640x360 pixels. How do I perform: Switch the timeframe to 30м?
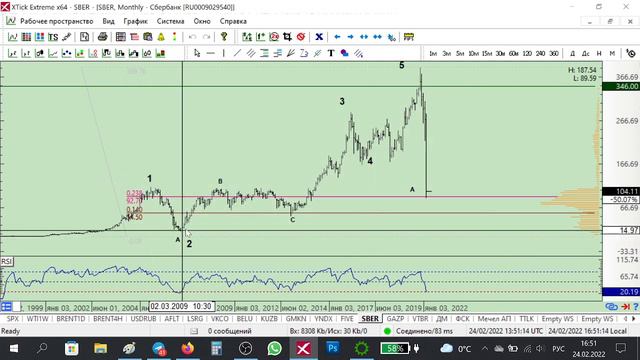(500, 53)
